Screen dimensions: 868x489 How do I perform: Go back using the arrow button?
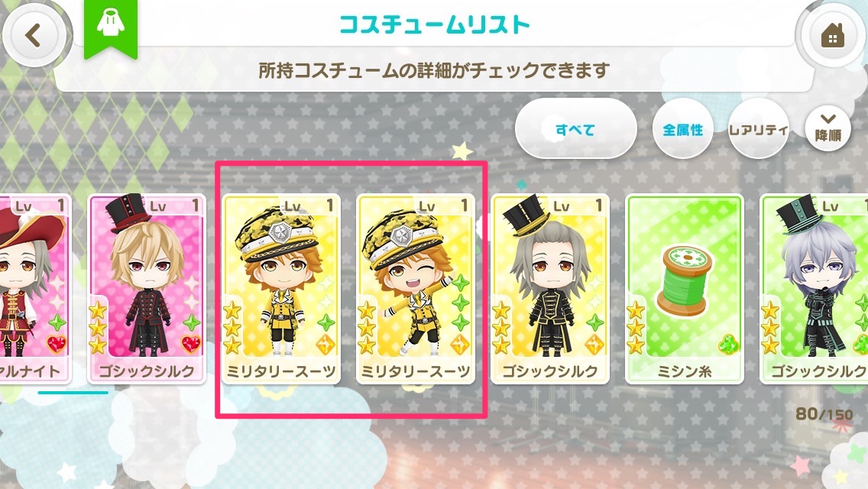[34, 35]
